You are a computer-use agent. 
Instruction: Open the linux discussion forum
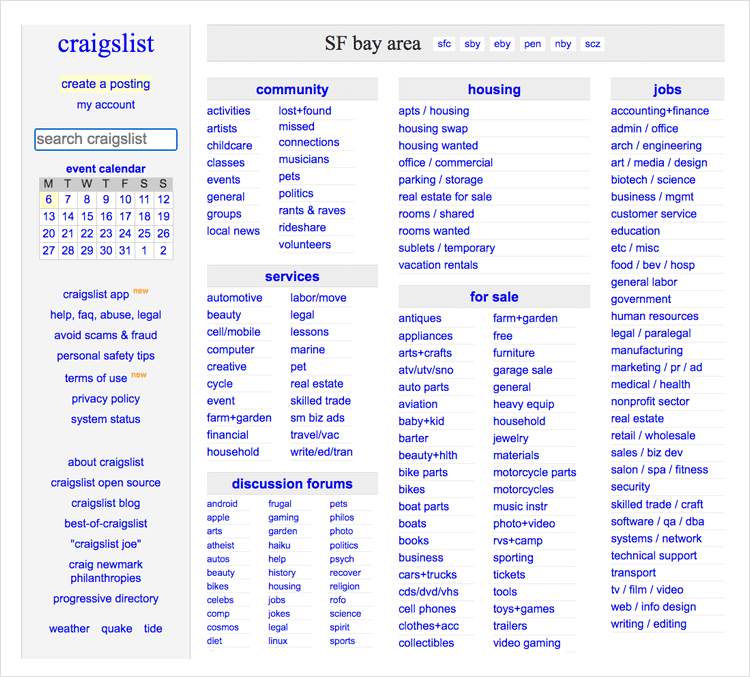277,641
